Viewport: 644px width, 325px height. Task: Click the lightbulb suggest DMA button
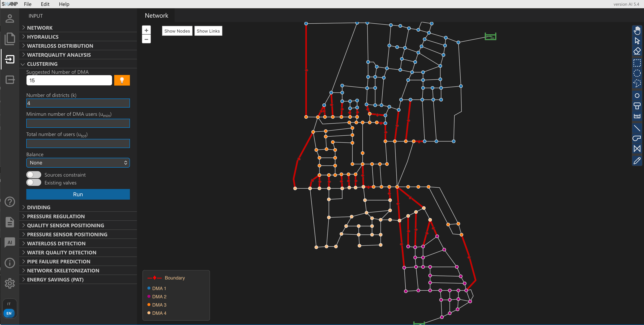[122, 80]
